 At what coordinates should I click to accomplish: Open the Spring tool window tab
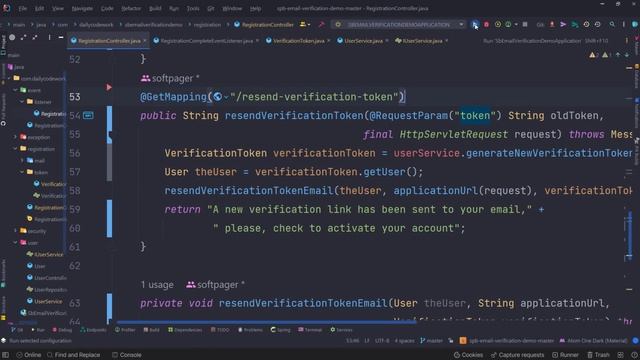point(280,330)
